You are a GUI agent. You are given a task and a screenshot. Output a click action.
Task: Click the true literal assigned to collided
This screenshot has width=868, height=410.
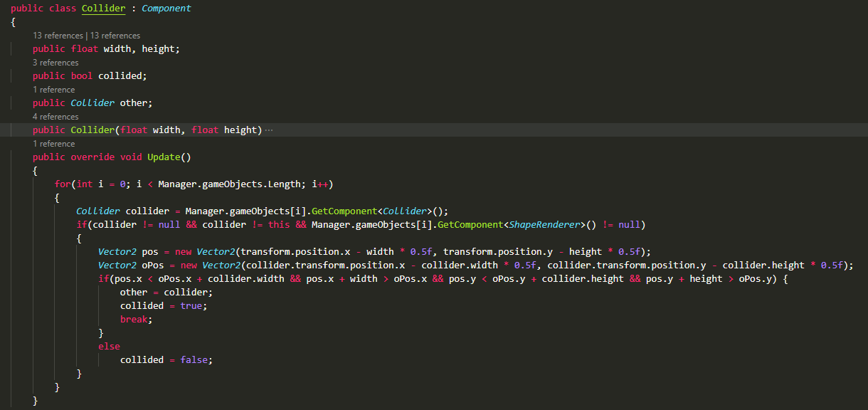[191, 306]
